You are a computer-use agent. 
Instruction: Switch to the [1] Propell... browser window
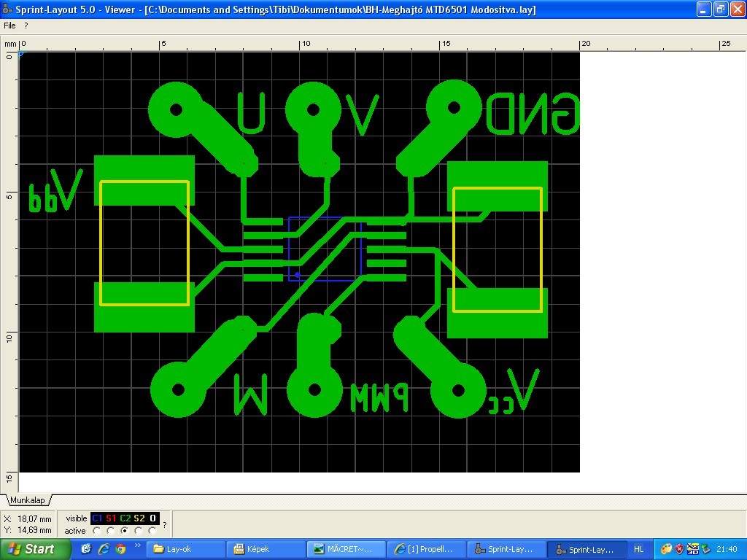pos(426,549)
